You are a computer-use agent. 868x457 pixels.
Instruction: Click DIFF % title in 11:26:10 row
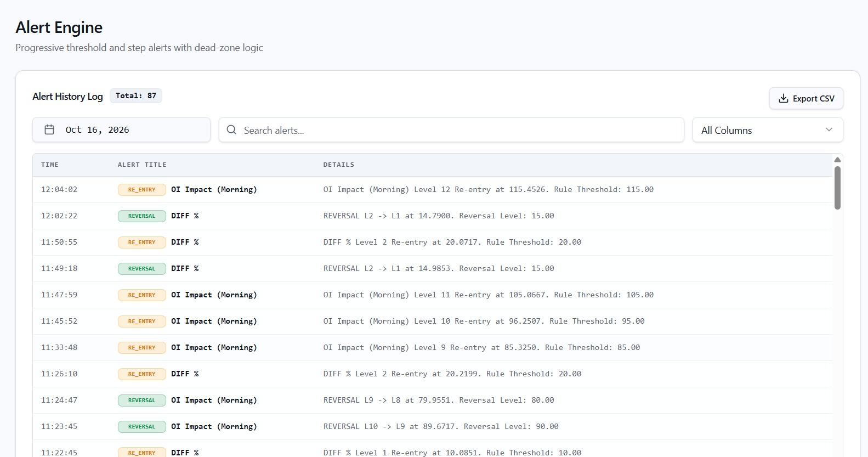click(x=185, y=374)
